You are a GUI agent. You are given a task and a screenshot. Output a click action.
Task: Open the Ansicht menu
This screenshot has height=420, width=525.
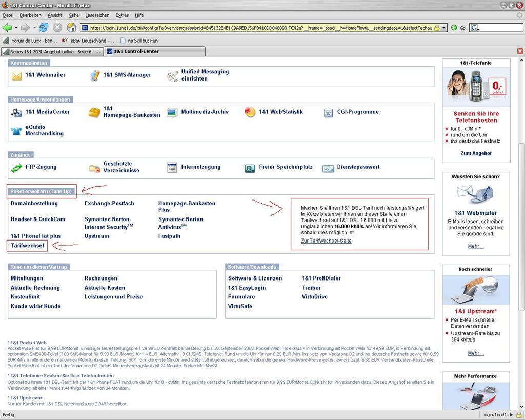pyautogui.click(x=55, y=15)
